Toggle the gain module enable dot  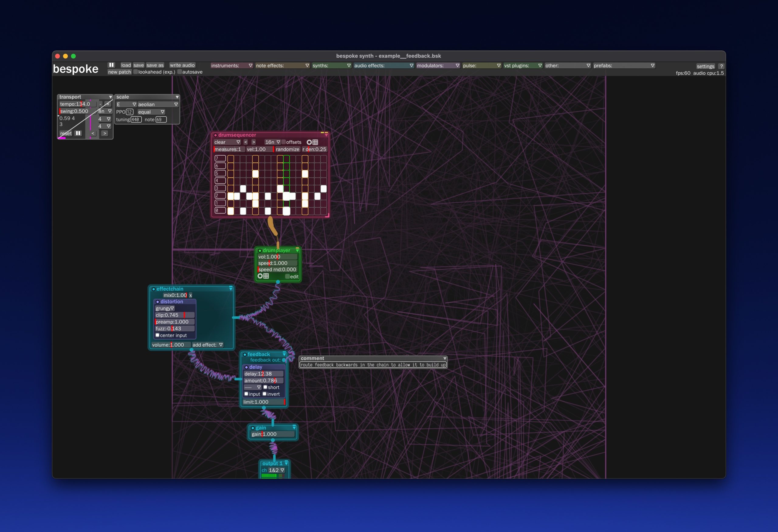pyautogui.click(x=253, y=428)
